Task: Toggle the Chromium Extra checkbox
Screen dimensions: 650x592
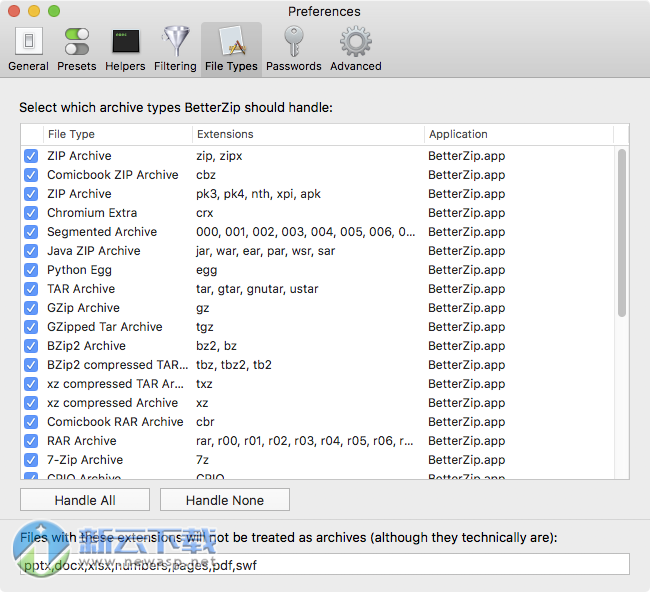Action: point(31,213)
